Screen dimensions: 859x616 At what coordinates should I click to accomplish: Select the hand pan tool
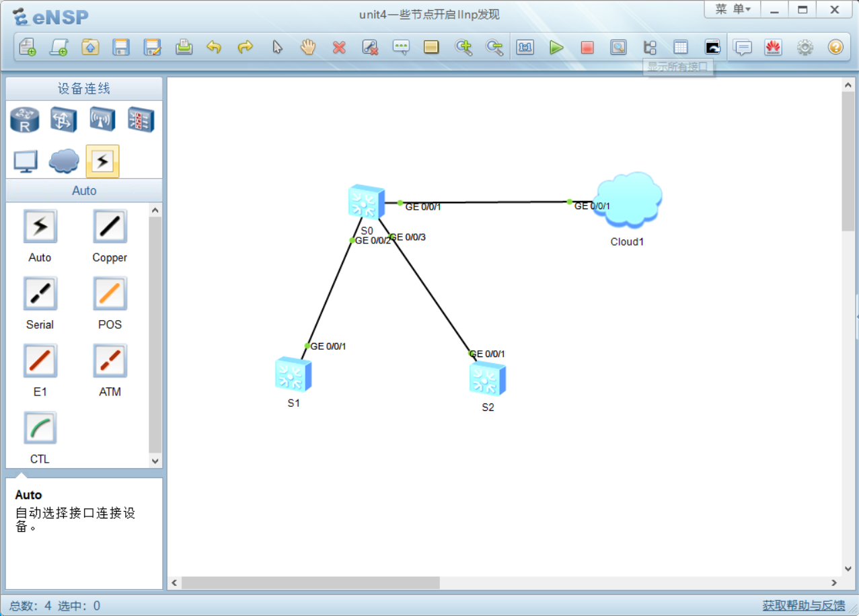point(308,48)
